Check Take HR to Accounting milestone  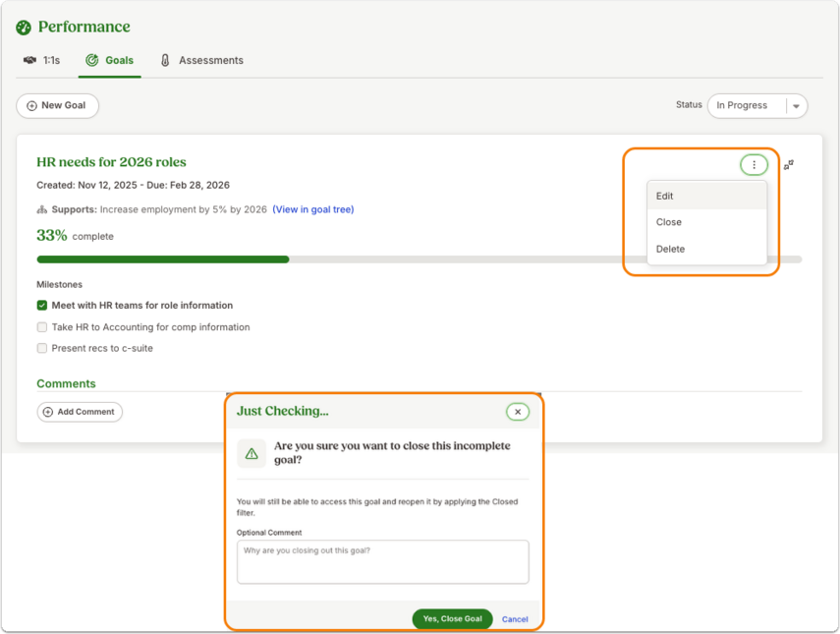tap(42, 327)
